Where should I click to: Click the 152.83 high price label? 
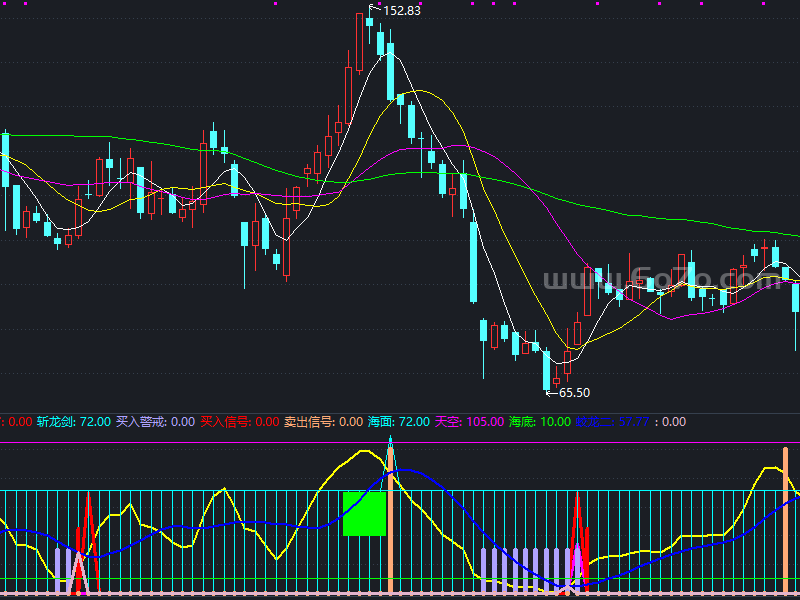click(x=402, y=11)
